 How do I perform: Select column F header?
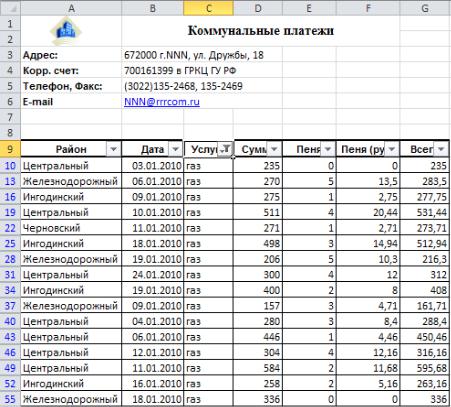coord(368,8)
